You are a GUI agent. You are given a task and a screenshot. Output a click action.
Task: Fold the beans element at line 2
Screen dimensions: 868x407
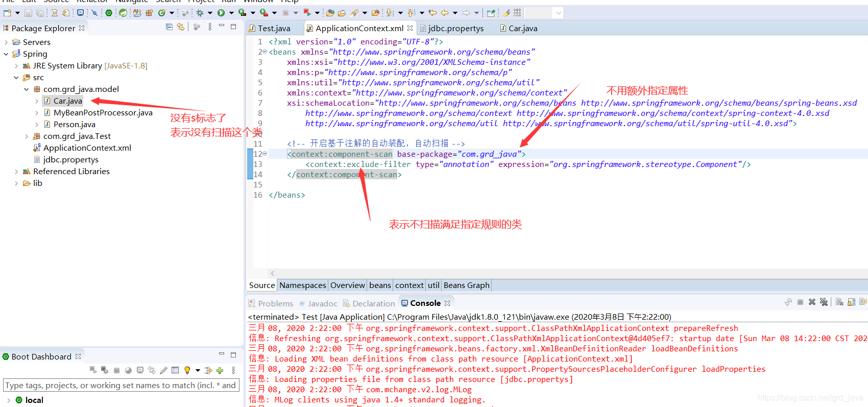coord(264,52)
